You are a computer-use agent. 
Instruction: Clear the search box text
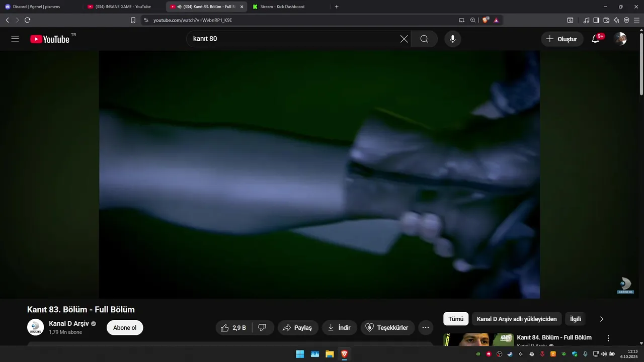[x=404, y=39]
